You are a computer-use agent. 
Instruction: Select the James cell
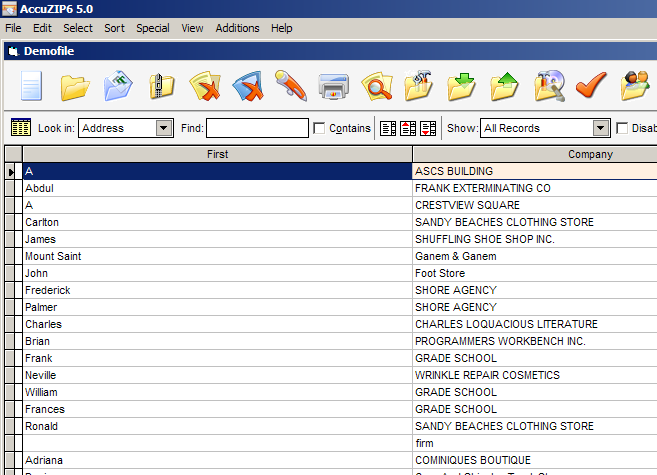(217, 239)
